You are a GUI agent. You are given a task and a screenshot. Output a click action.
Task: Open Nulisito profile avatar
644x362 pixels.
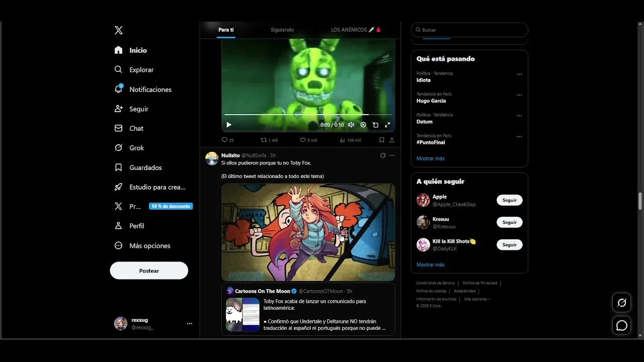click(212, 158)
